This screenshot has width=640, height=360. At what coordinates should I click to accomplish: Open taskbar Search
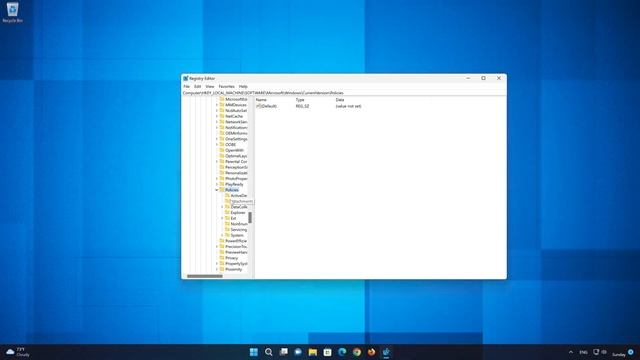268,352
